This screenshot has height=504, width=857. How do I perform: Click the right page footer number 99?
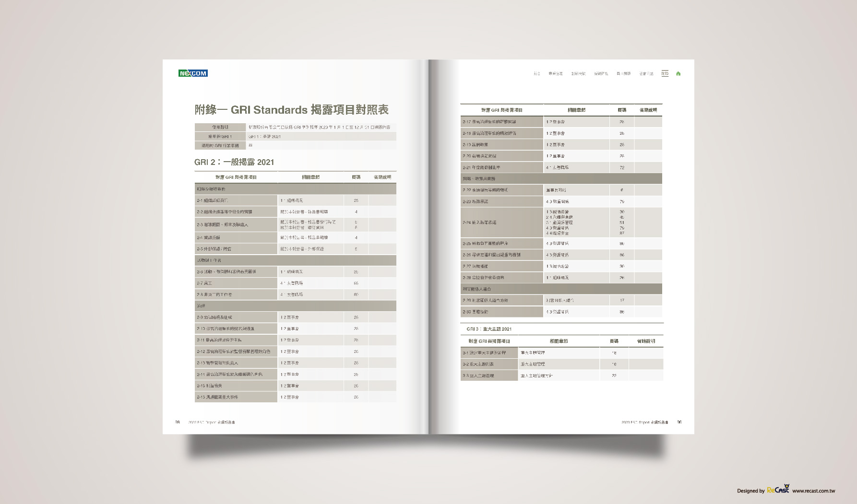tap(679, 422)
